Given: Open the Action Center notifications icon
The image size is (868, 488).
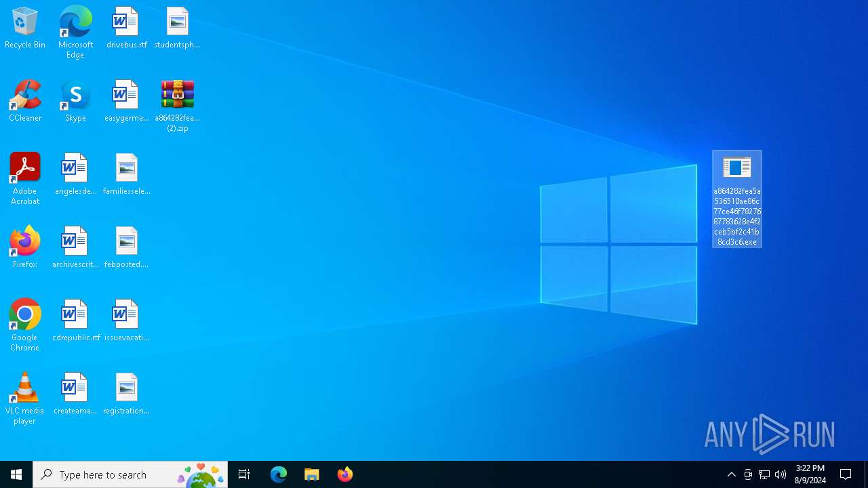Looking at the screenshot, I should pyautogui.click(x=846, y=474).
